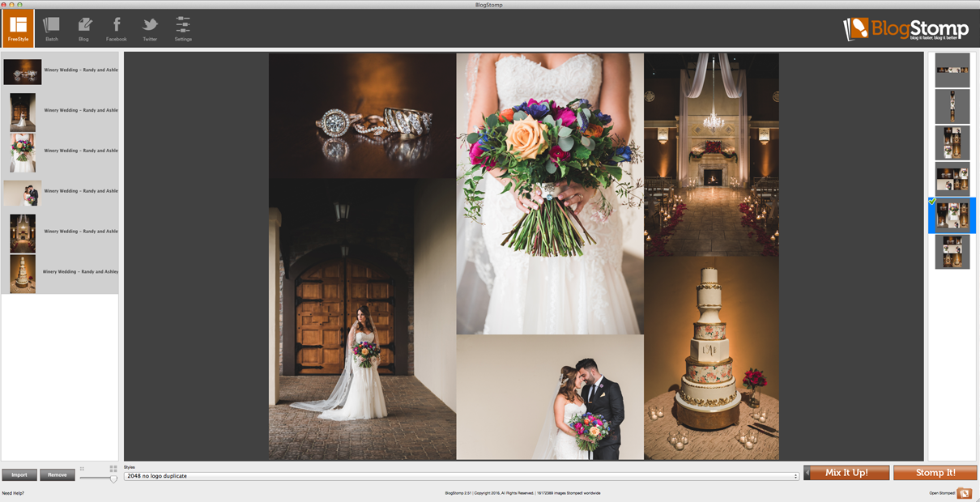Open the Need Help link

point(11,492)
